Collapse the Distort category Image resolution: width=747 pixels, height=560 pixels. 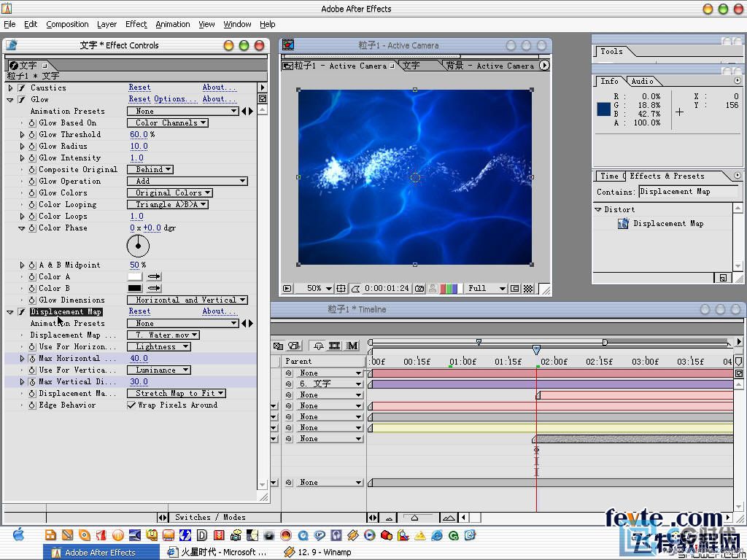point(598,209)
